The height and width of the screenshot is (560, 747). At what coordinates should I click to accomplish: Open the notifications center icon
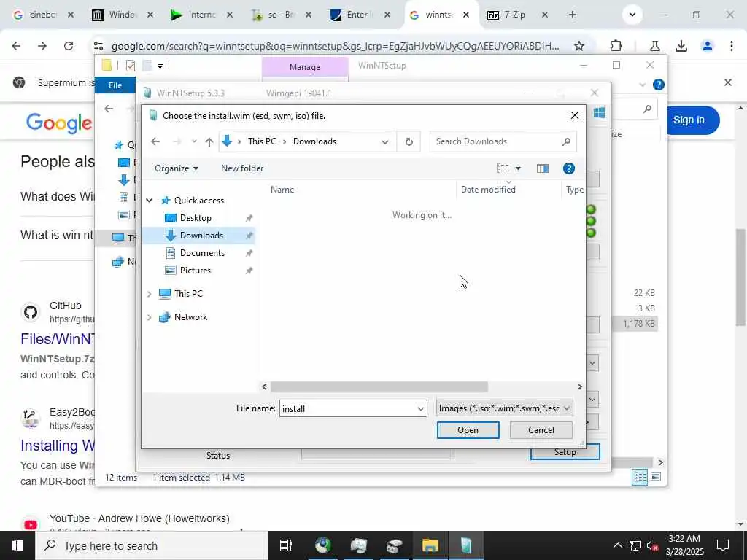point(723,545)
